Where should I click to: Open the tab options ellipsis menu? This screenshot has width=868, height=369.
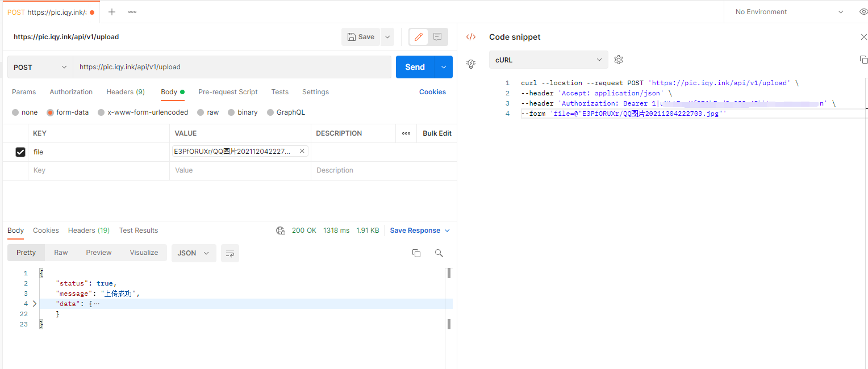[132, 12]
